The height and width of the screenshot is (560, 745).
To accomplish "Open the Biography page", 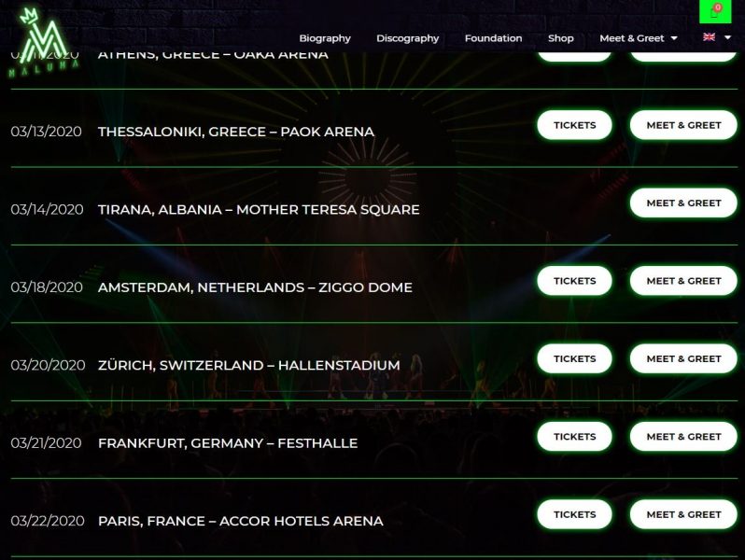I will coord(325,38).
